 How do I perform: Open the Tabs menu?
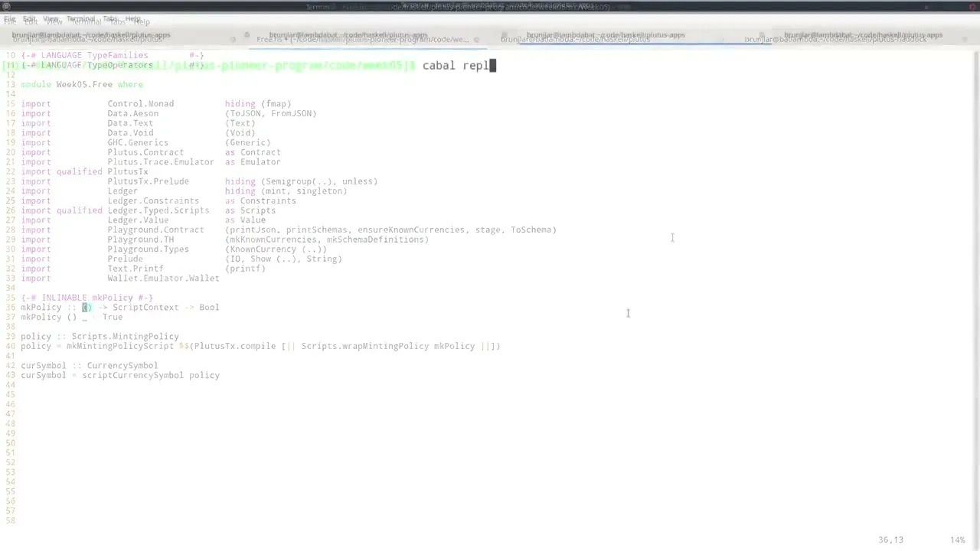tap(116, 21)
